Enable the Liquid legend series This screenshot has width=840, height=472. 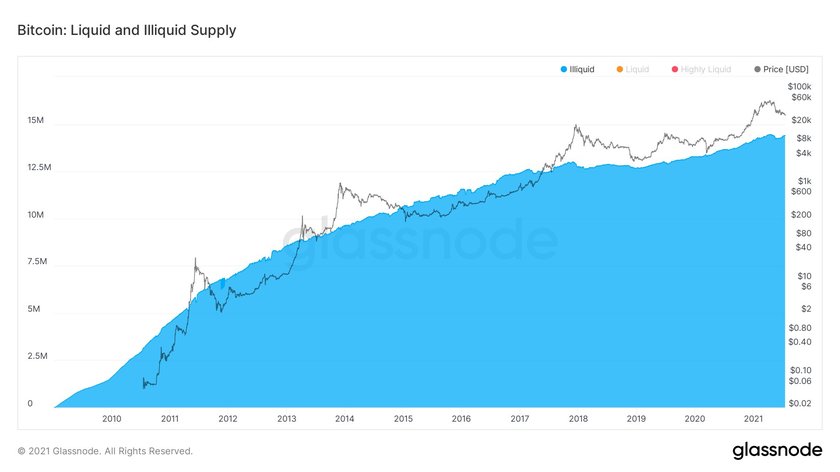click(633, 69)
